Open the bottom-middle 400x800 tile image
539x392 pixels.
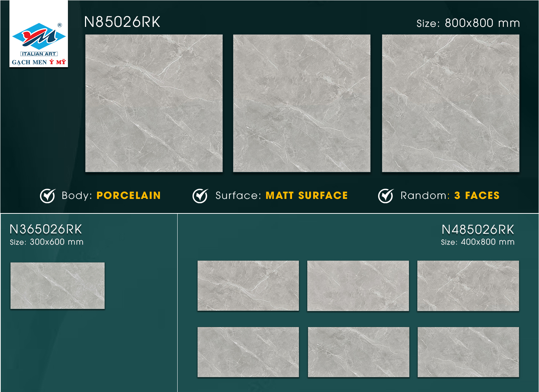tap(358, 352)
